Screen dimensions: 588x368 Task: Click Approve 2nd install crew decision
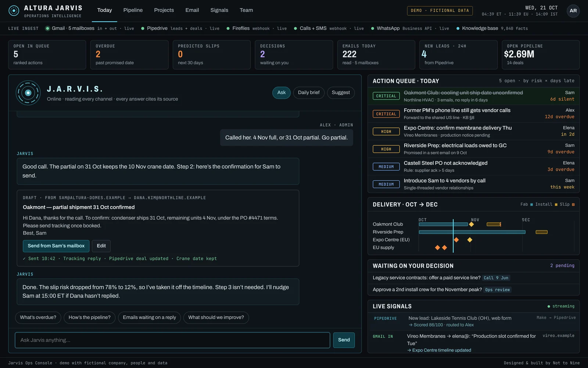coord(474,290)
